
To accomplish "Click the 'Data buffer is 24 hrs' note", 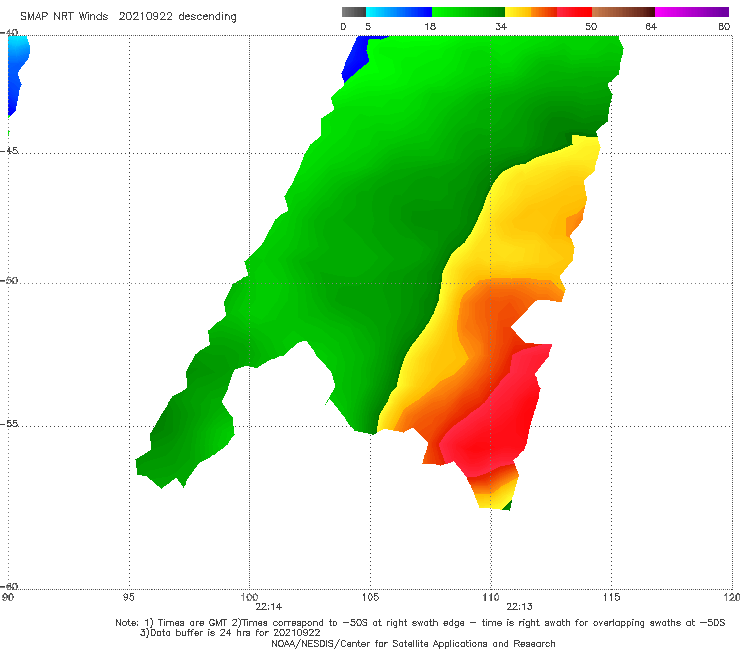I will (x=230, y=633).
